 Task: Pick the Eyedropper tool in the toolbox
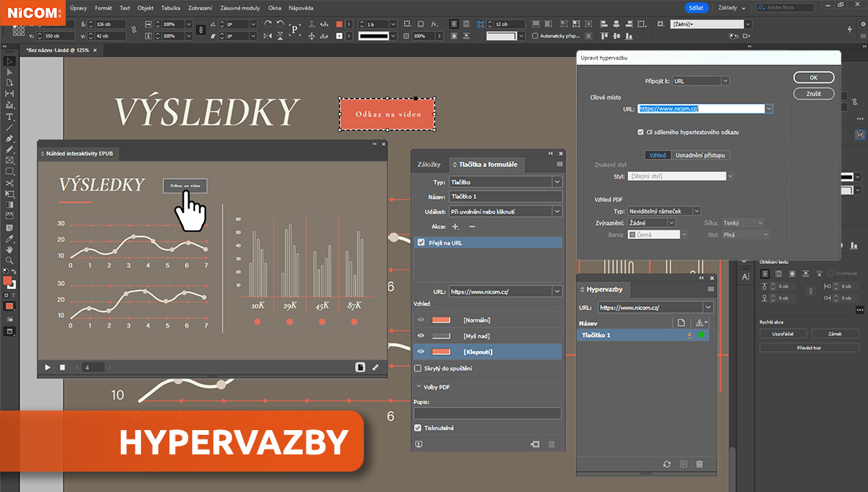pyautogui.click(x=9, y=237)
